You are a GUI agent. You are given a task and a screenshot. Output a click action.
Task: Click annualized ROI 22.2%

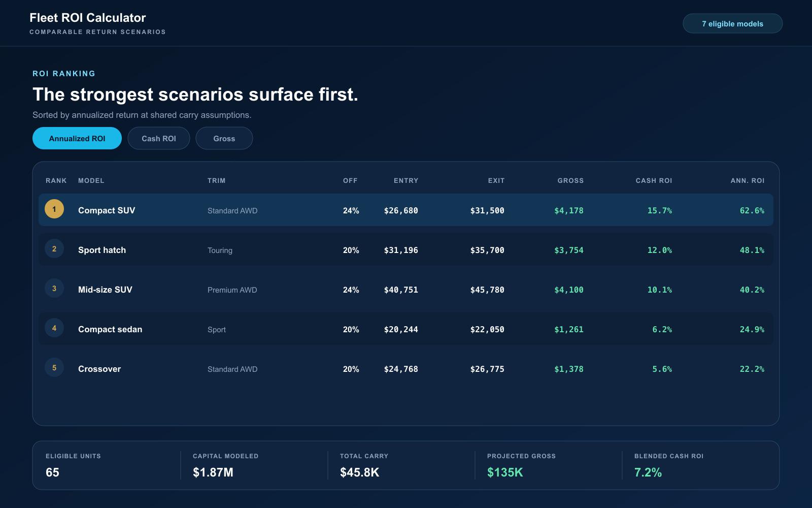[x=752, y=369]
